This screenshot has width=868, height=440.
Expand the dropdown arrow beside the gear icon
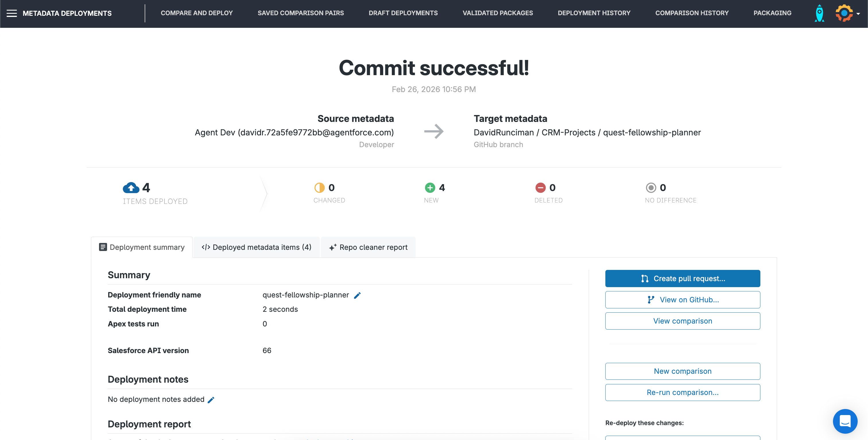click(858, 14)
